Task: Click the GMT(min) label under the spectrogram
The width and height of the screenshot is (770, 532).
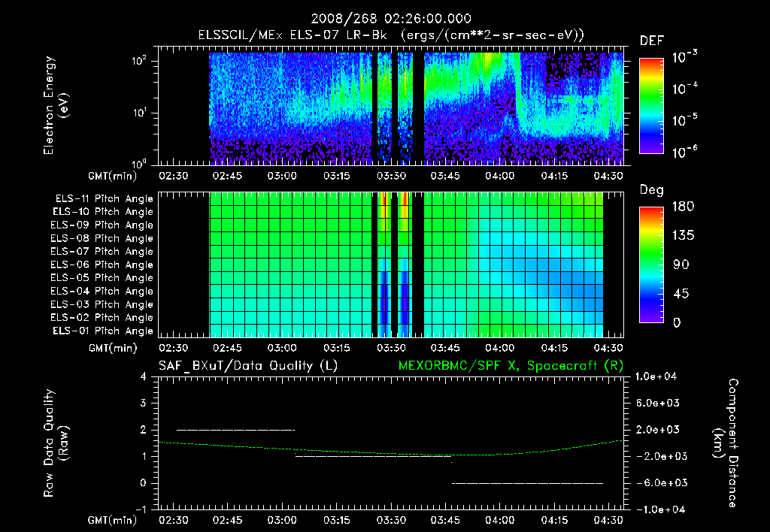Action: pyautogui.click(x=112, y=176)
